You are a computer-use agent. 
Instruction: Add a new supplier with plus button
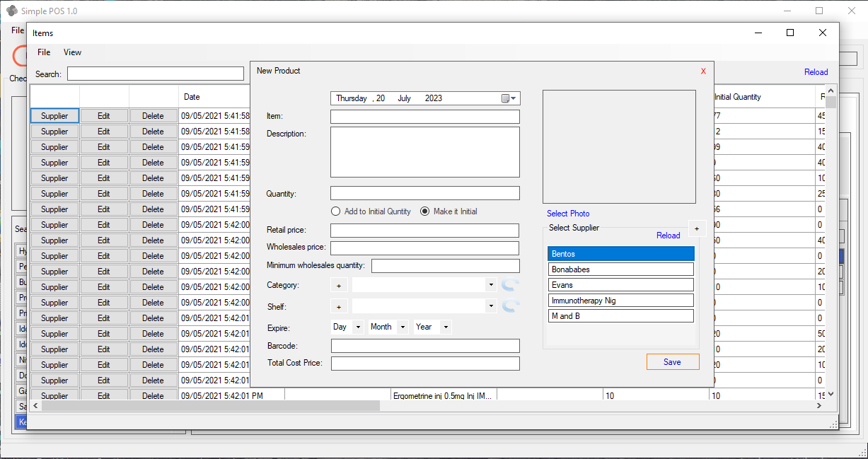(696, 228)
